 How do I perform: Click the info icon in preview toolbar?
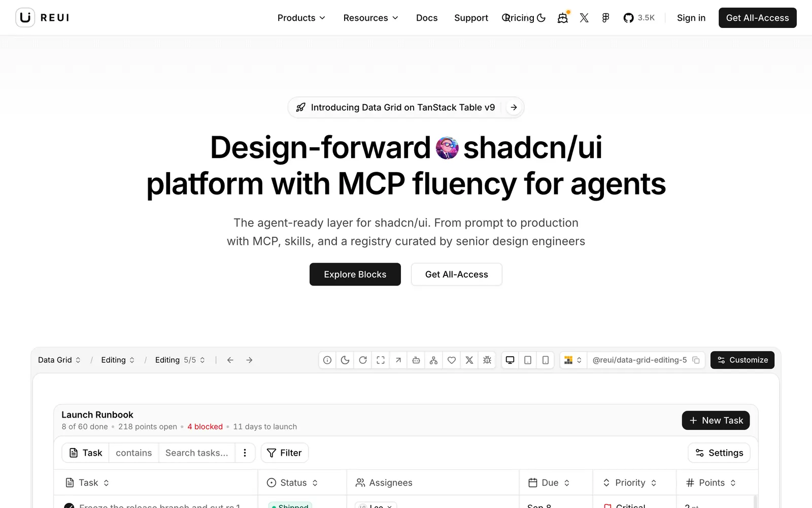[327, 360]
